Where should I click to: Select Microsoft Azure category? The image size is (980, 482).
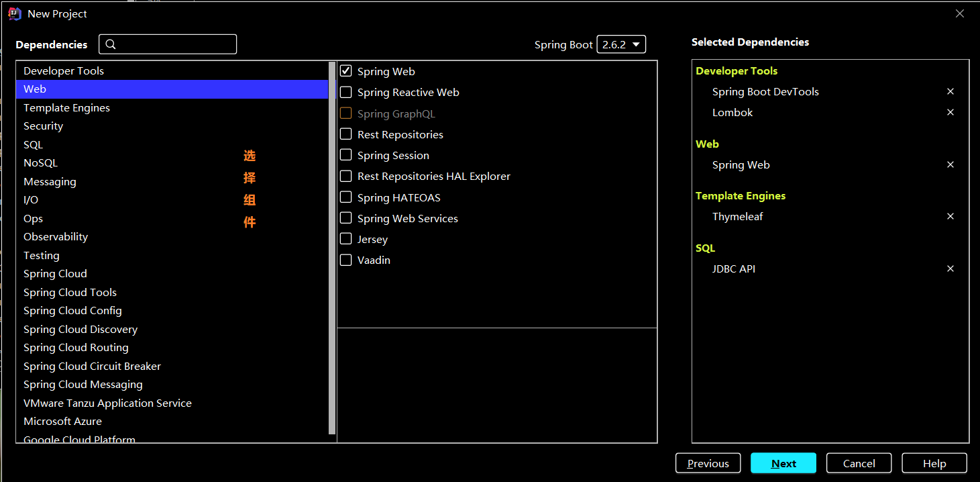click(x=172, y=422)
